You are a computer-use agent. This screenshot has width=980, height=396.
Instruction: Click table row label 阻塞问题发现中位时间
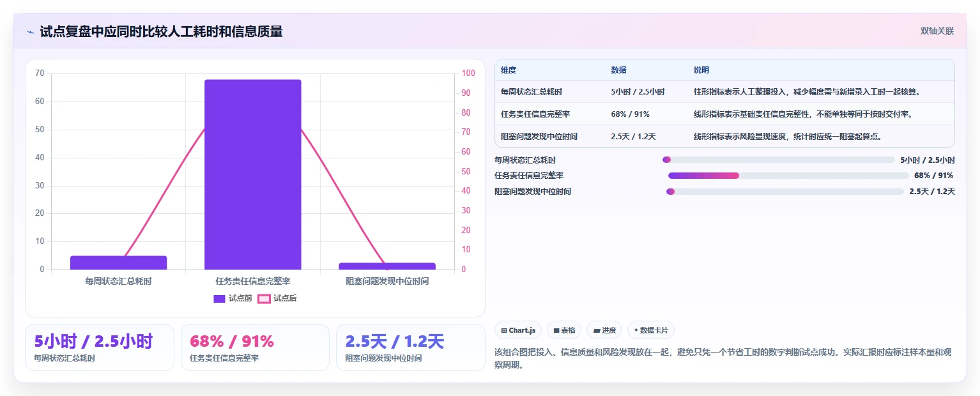point(539,137)
